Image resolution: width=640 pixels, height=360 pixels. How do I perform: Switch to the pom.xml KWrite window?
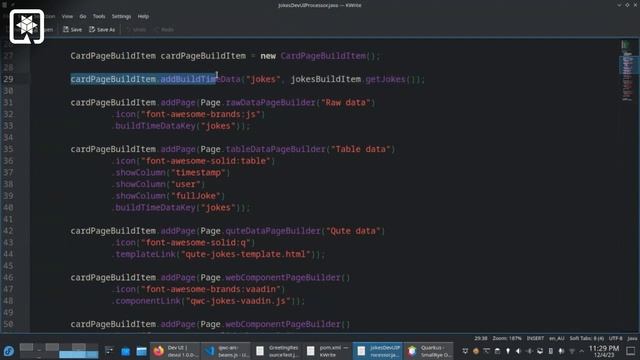327,351
